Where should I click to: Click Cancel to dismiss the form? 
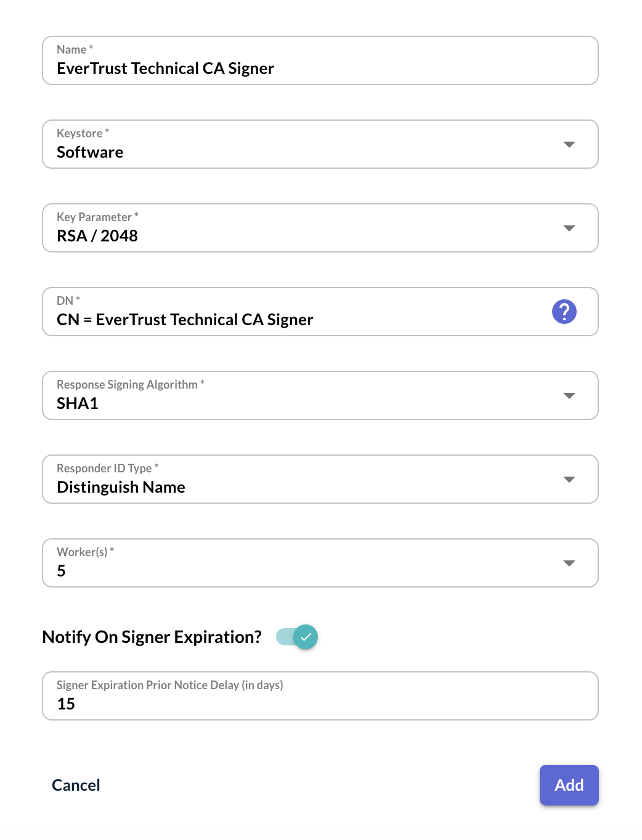pos(75,785)
